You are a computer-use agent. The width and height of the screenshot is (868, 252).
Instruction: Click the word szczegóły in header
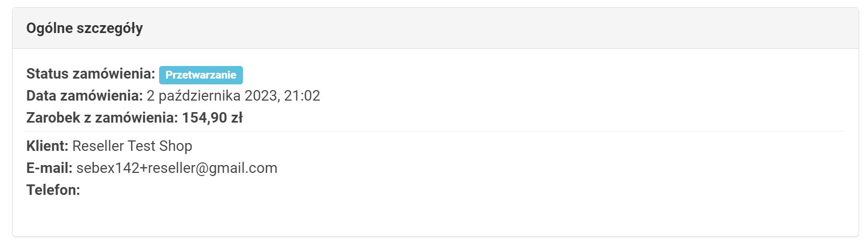[x=110, y=28]
